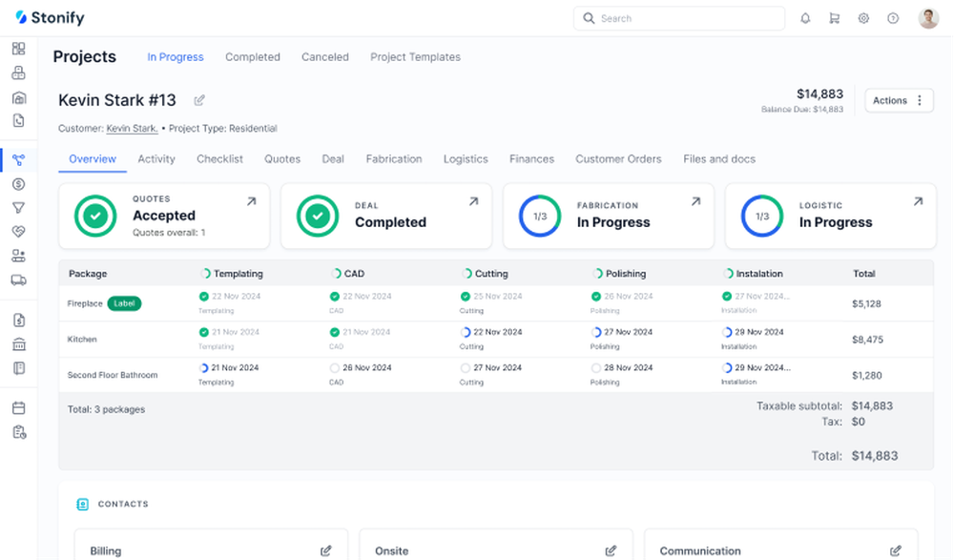Open the Actions kebab menu
This screenshot has width=954, height=560.
[918, 99]
